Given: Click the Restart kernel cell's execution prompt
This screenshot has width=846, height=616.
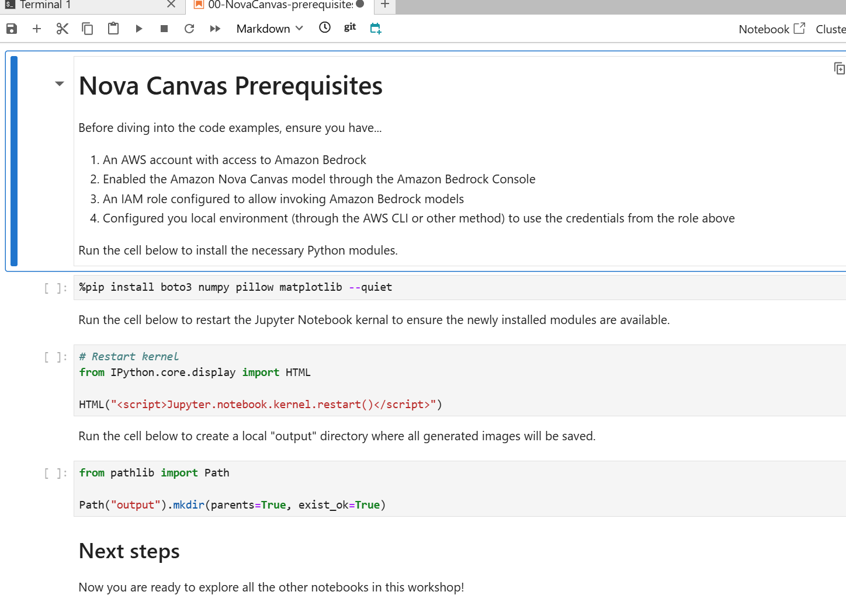Looking at the screenshot, I should pos(56,357).
